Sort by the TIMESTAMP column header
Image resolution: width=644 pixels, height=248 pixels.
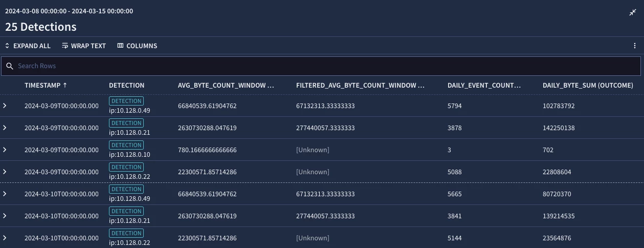(46, 86)
